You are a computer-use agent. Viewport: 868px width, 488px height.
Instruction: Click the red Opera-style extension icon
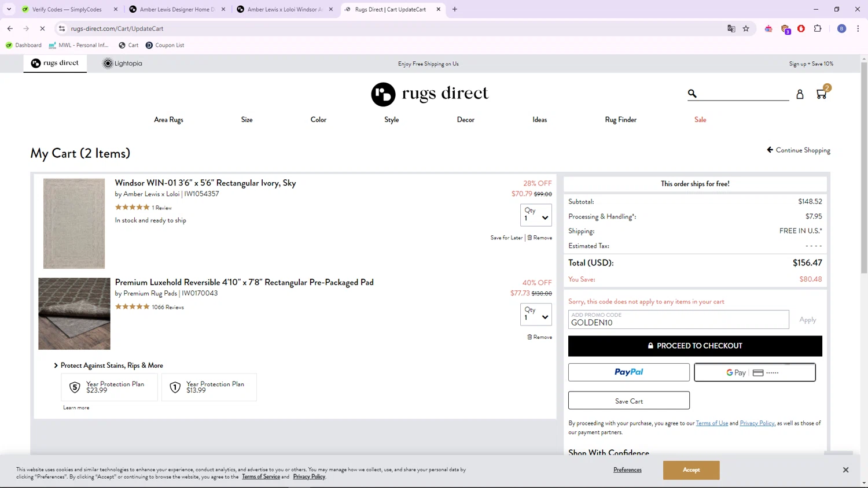[801, 28]
